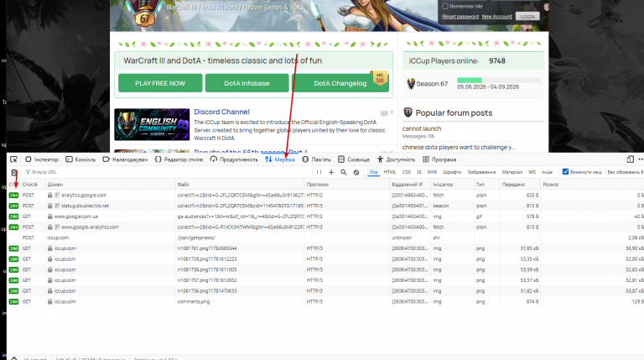Screen dimensions: 644x360
Task: Clear network log with trash icon
Action: click(x=14, y=172)
